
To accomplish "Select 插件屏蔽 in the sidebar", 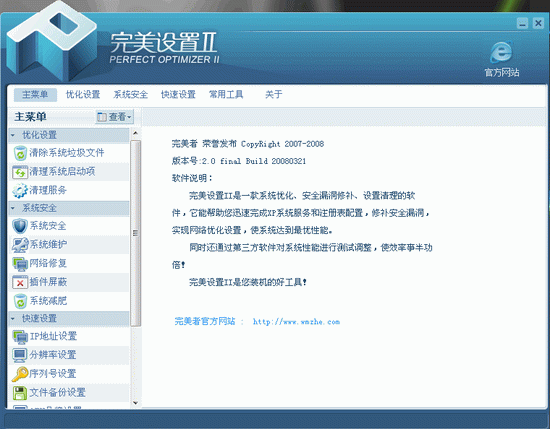I will pyautogui.click(x=69, y=282).
